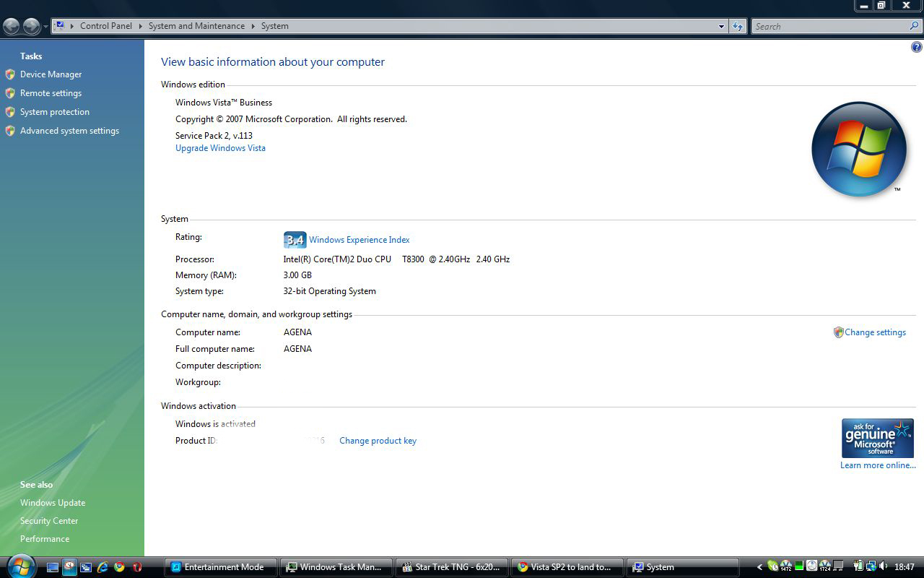Viewport: 924px width, 578px height.
Task: Open Remote settings link
Action: [x=51, y=93]
